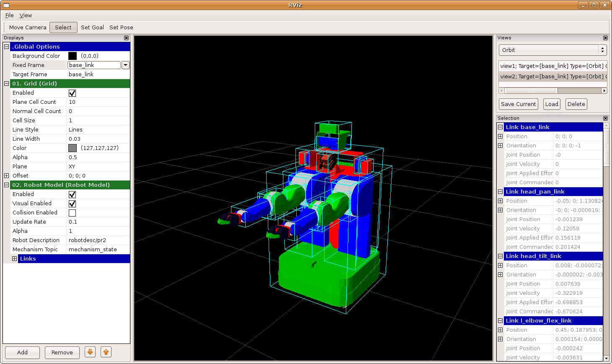Open the Fixed Frame dropdown arrow
Screen dimensions: 612x364
click(125, 65)
